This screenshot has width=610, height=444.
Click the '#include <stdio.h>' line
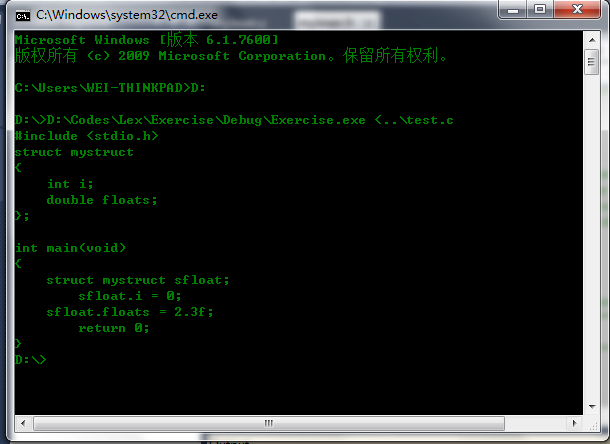(x=87, y=136)
